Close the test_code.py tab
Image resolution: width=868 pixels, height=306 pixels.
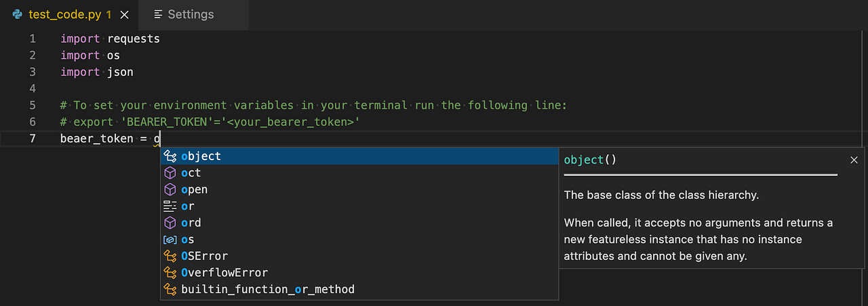click(x=124, y=14)
